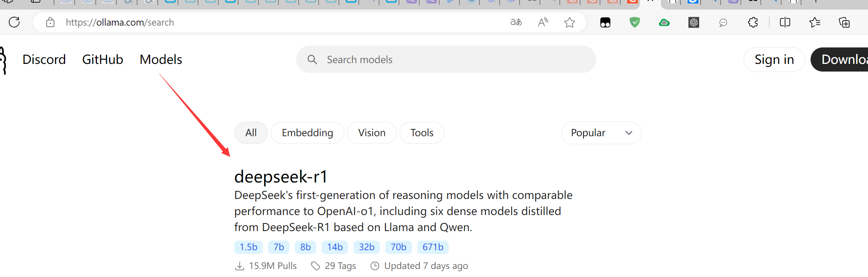Select the 8b size tag
The height and width of the screenshot is (277, 868).
(306, 247)
